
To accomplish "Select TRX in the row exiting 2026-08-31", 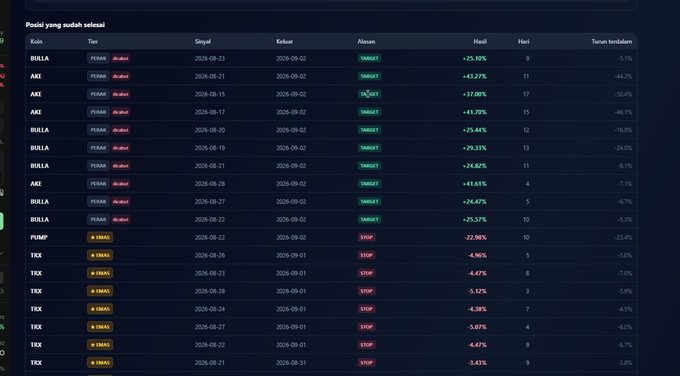I will [x=36, y=363].
